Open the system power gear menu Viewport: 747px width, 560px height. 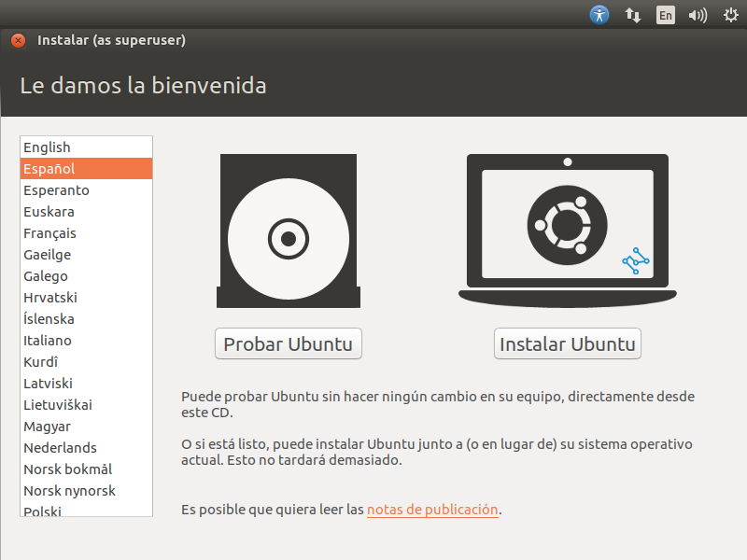pos(731,15)
